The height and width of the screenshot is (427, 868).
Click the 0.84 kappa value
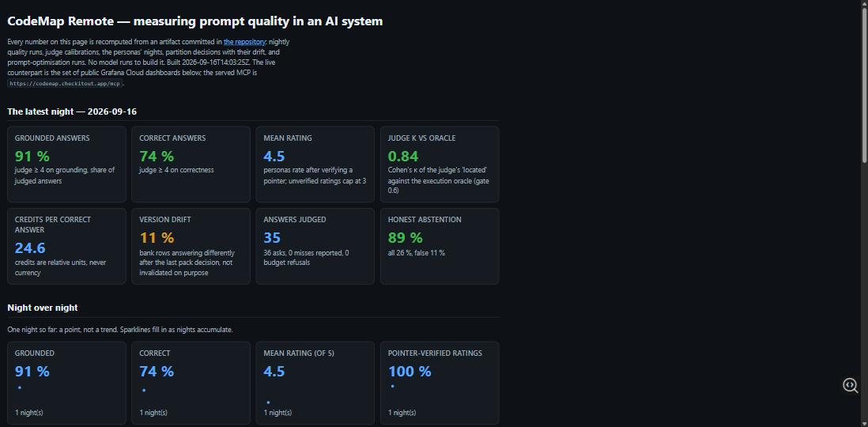[x=403, y=157]
